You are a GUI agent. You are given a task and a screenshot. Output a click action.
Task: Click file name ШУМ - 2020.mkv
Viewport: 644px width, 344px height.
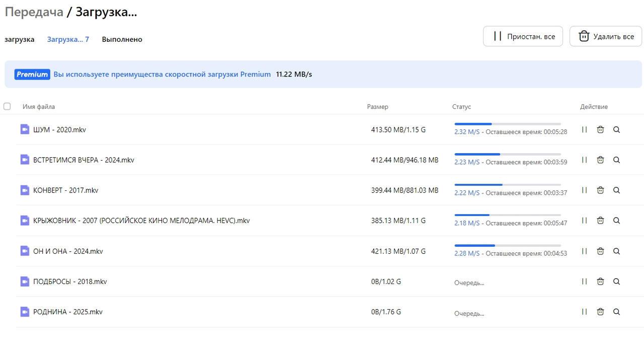tap(59, 130)
